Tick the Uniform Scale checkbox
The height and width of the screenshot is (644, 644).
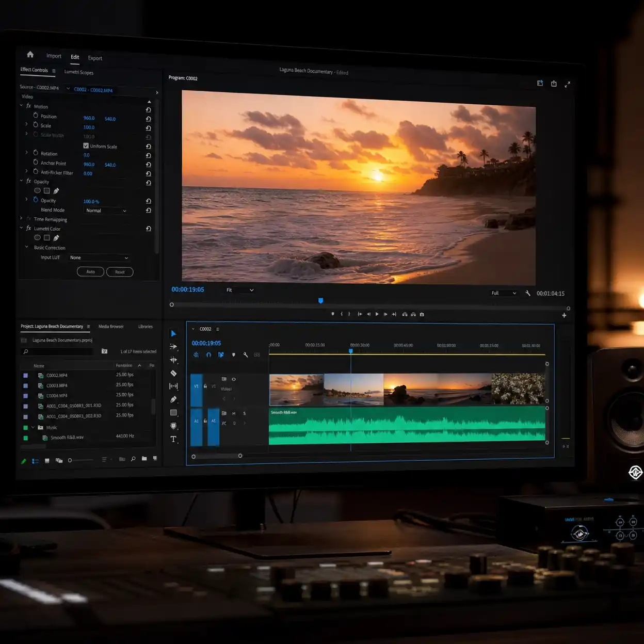point(86,146)
